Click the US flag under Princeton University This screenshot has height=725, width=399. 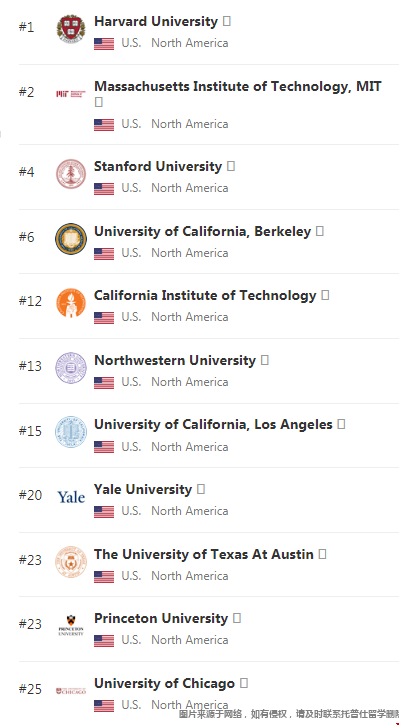[104, 640]
